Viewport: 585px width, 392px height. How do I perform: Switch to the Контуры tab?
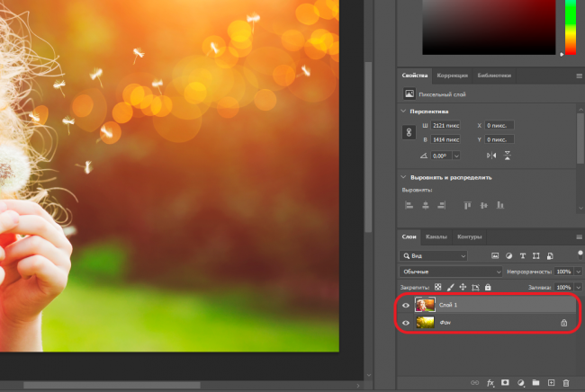[469, 236]
